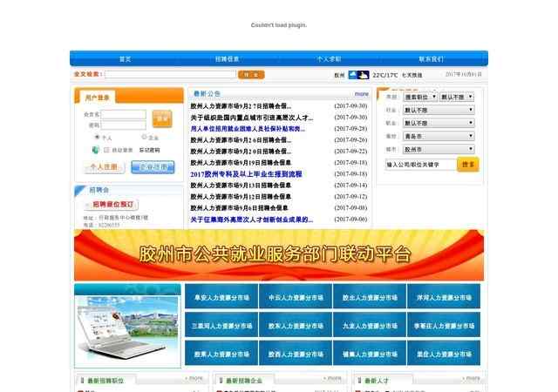The width and height of the screenshot is (558, 392).
Task: Click the 企业注册 enterprise registration button
Action: (x=154, y=166)
